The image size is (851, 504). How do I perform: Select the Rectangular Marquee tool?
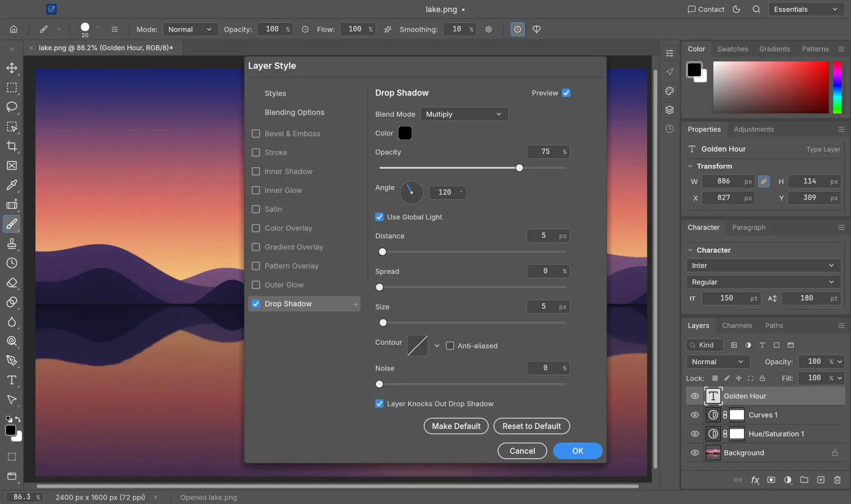click(x=12, y=88)
